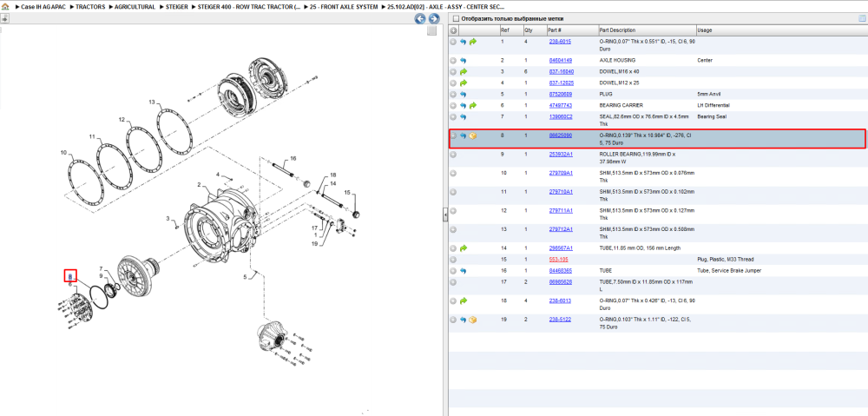868x416 pixels.
Task: Select callout 15 in the diagram
Action: tap(347, 193)
